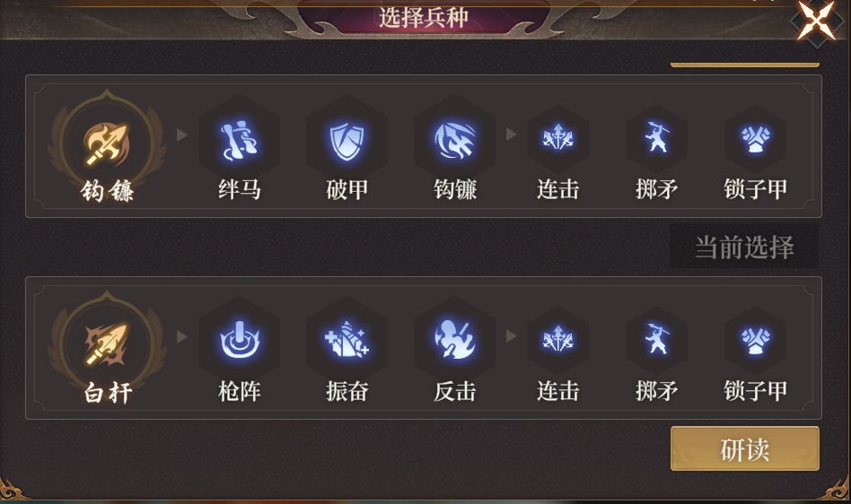View 掷矛 skill in the 白杆 row
Image resolution: width=851 pixels, height=504 pixels.
click(x=657, y=341)
